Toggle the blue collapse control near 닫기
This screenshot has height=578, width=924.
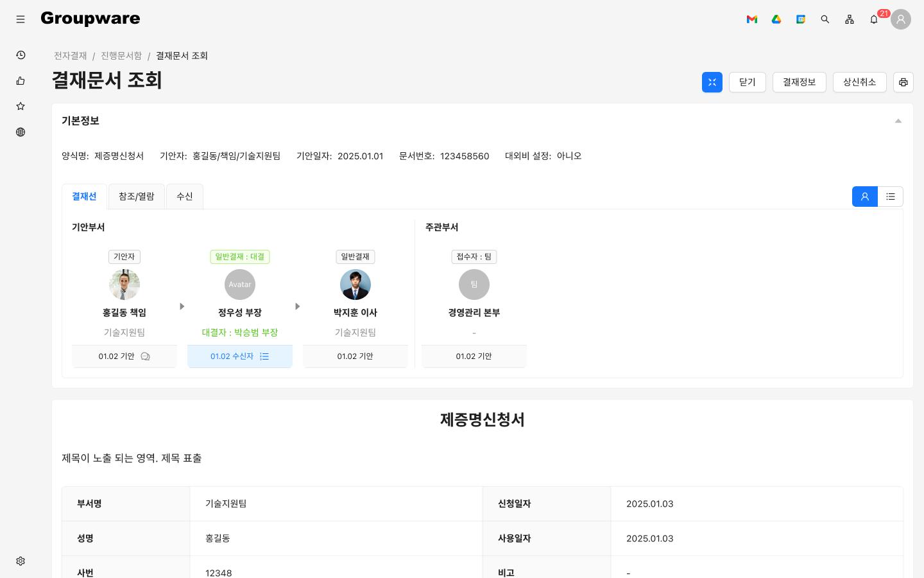point(712,82)
